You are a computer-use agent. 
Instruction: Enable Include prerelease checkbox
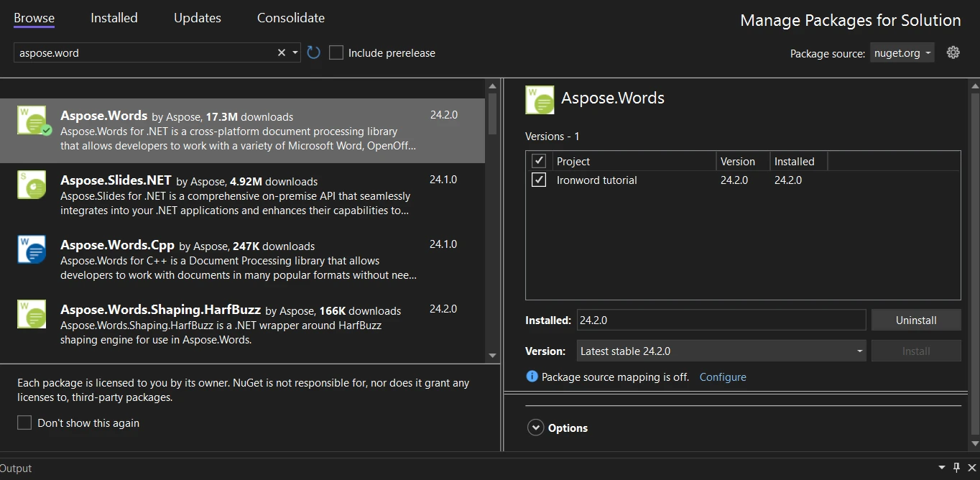(336, 52)
